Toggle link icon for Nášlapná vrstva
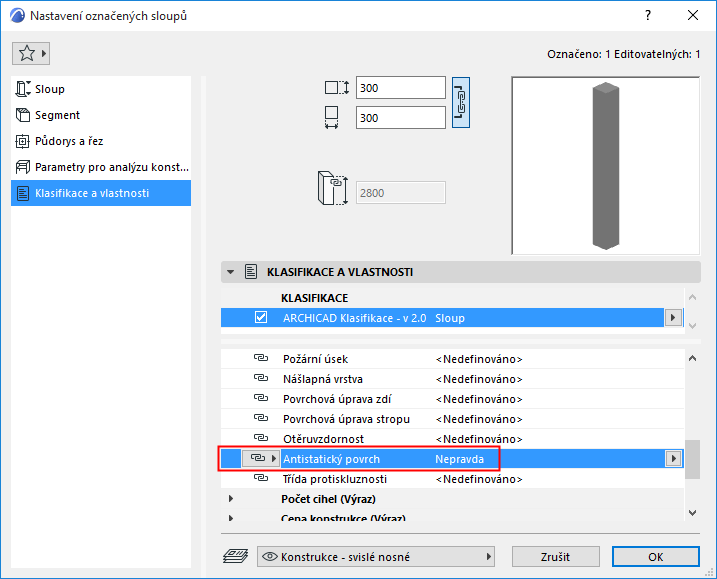This screenshot has height=579, width=717. (261, 378)
